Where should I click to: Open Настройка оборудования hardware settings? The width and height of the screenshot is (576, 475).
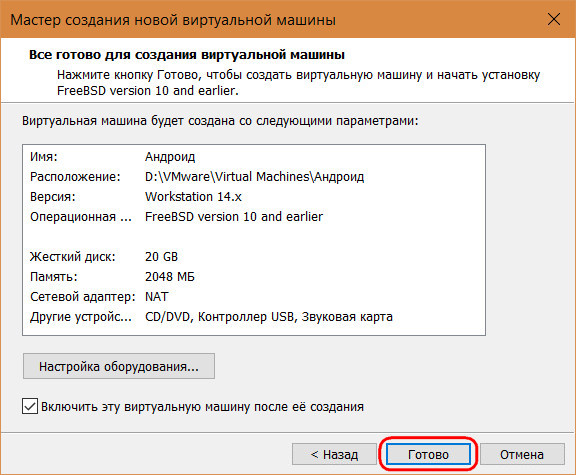(119, 366)
